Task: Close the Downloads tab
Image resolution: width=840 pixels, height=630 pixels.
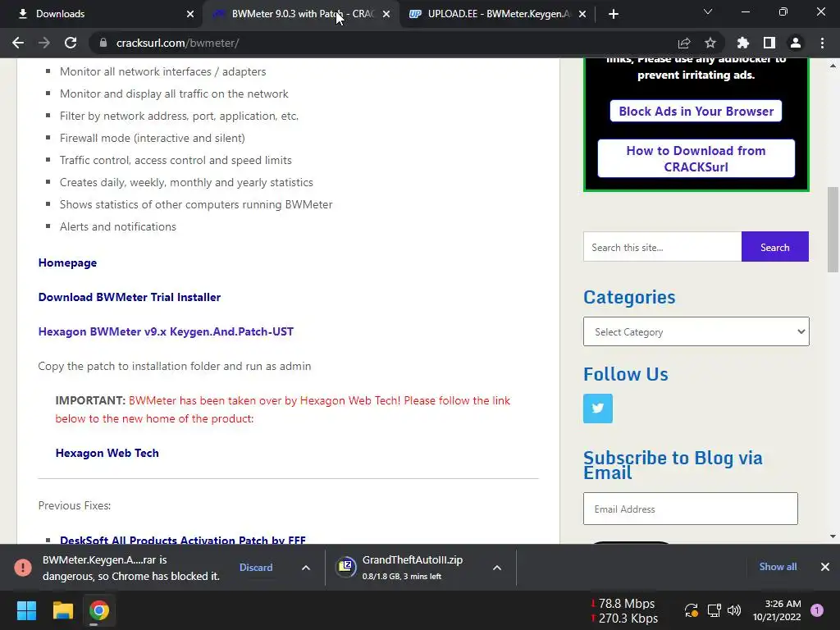Action: [190, 14]
